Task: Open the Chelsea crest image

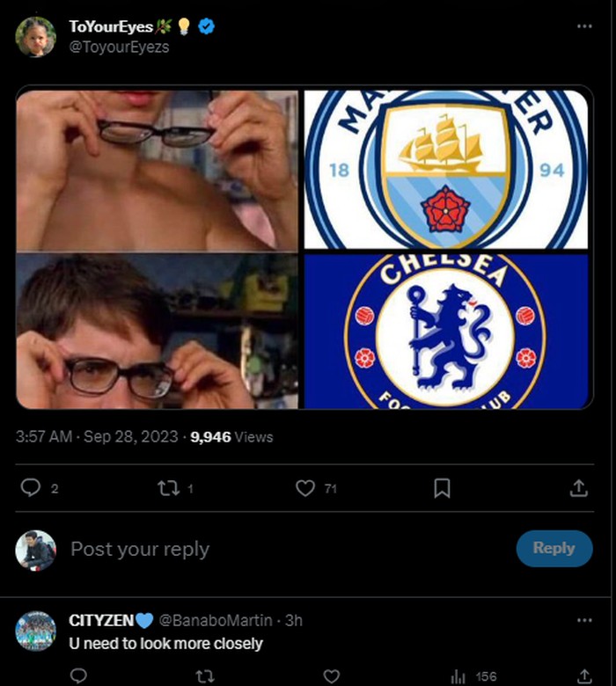Action: point(445,331)
